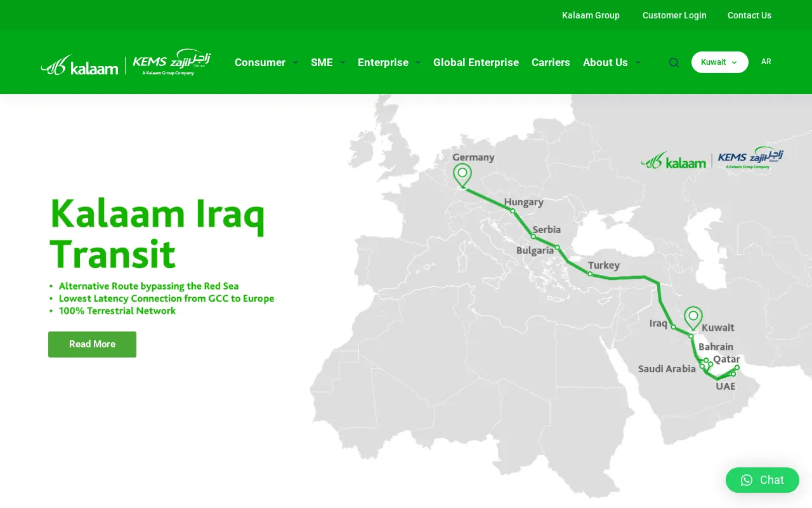Expand the Enterprise menu chevron
This screenshot has width=812, height=508.
pyautogui.click(x=417, y=62)
